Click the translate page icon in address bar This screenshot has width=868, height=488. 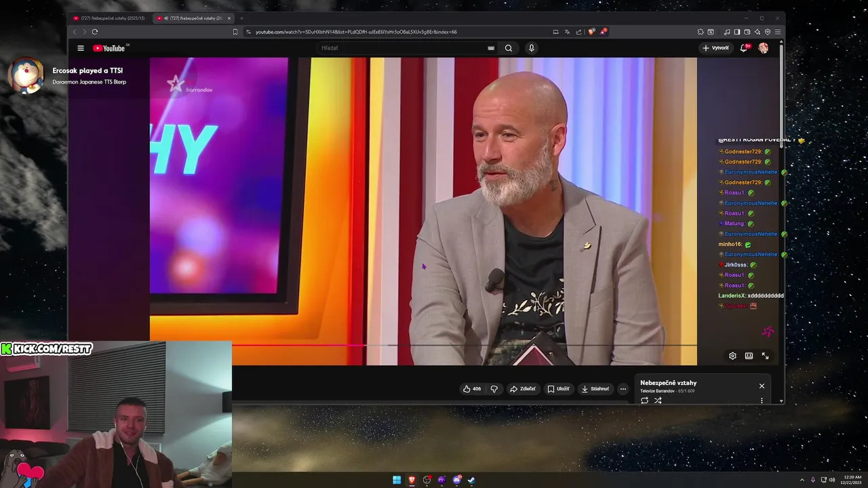[567, 32]
